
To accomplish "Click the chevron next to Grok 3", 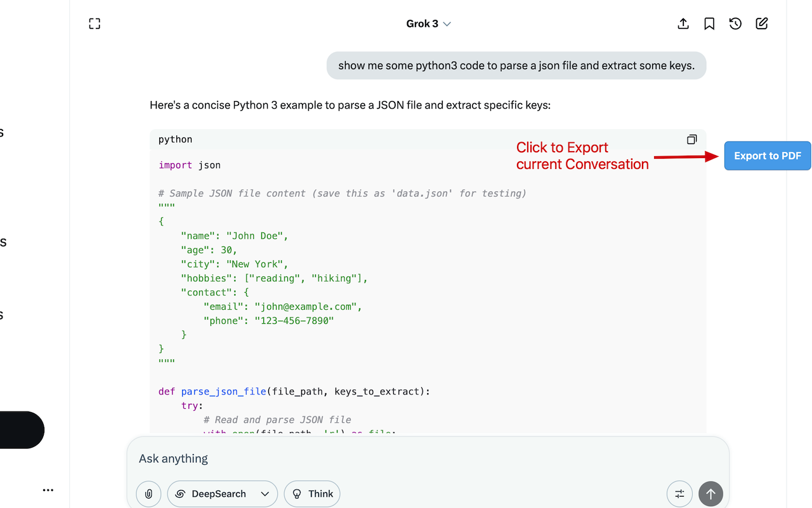I will click(447, 23).
